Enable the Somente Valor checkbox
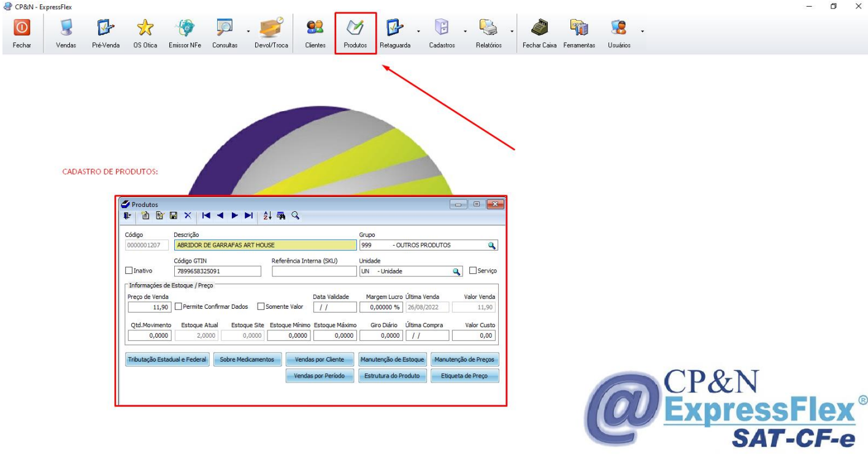The image size is (868, 458). [261, 306]
